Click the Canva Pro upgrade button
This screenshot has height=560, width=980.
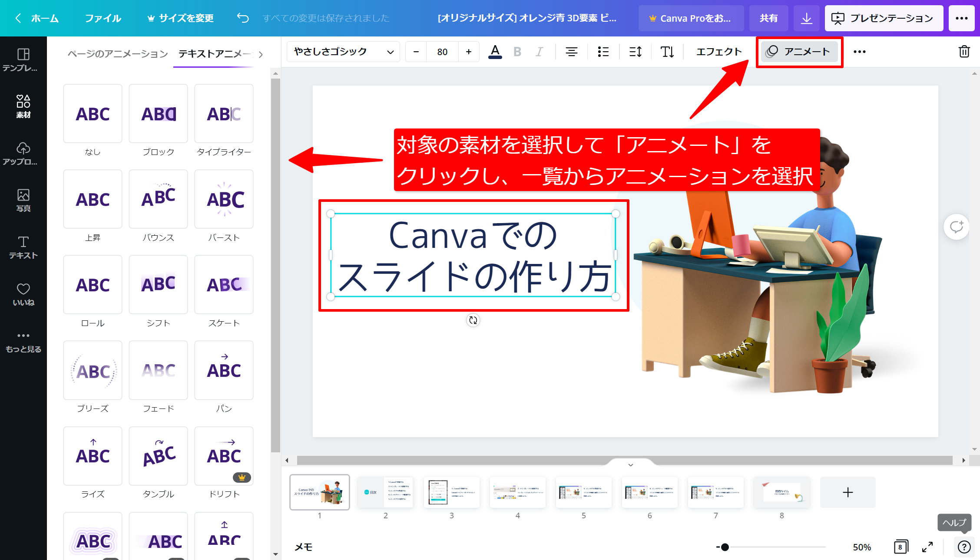coord(691,18)
